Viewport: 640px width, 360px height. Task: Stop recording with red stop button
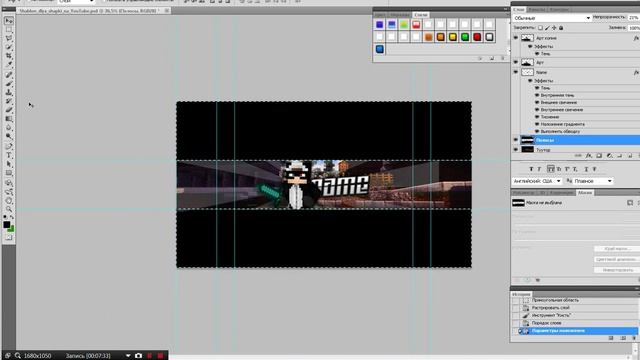pyautogui.click(x=160, y=356)
